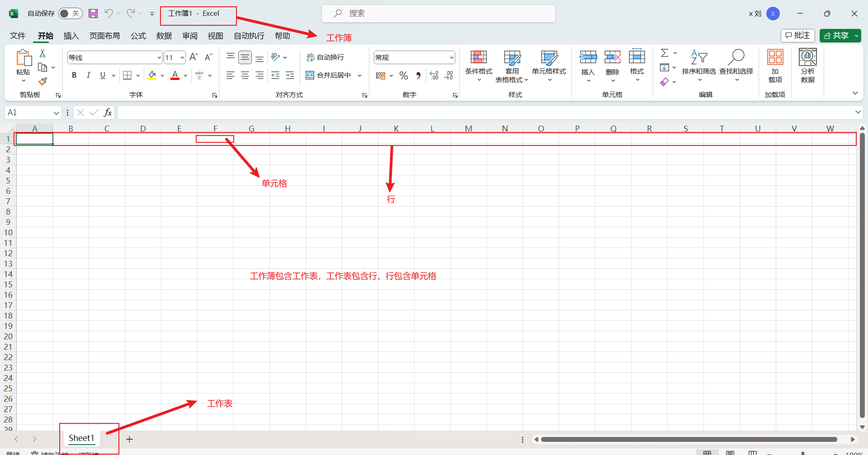
Task: Open the Insert (插入) ribbon tab
Action: click(x=71, y=36)
